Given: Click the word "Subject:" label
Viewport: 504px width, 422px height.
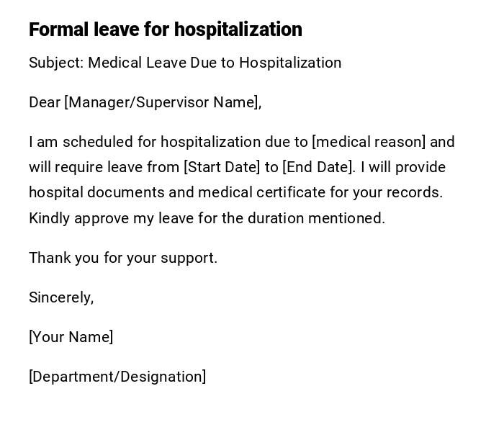Looking at the screenshot, I should [x=56, y=63].
